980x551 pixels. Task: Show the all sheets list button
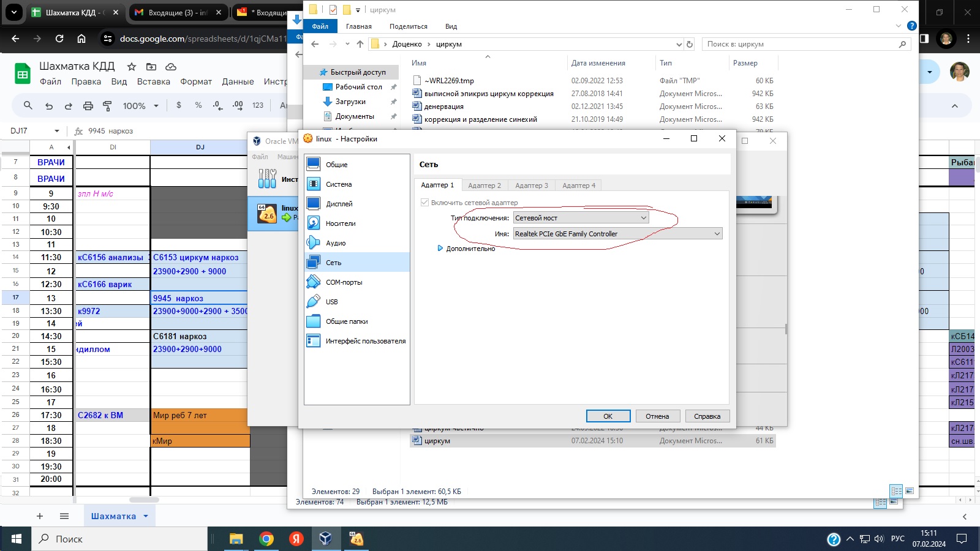pyautogui.click(x=64, y=516)
